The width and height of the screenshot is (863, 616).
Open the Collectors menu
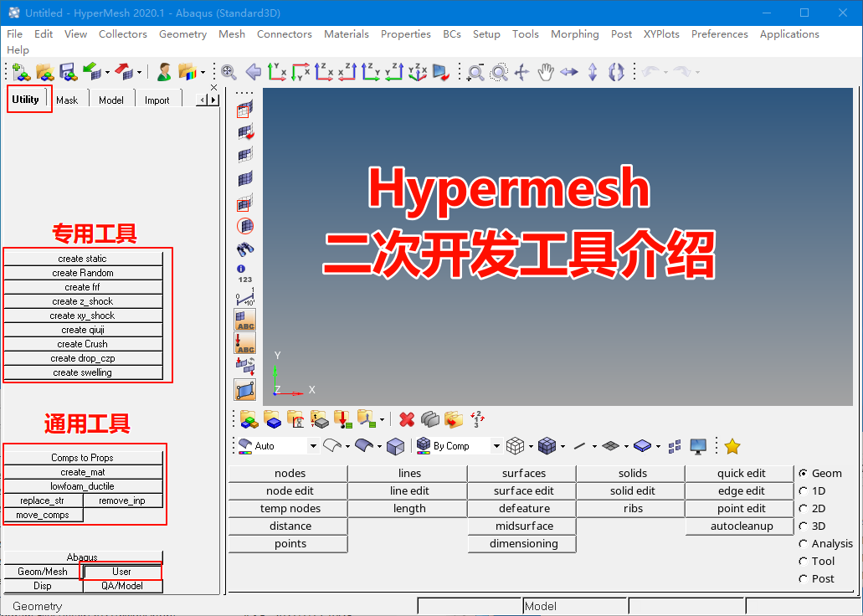[x=123, y=34]
